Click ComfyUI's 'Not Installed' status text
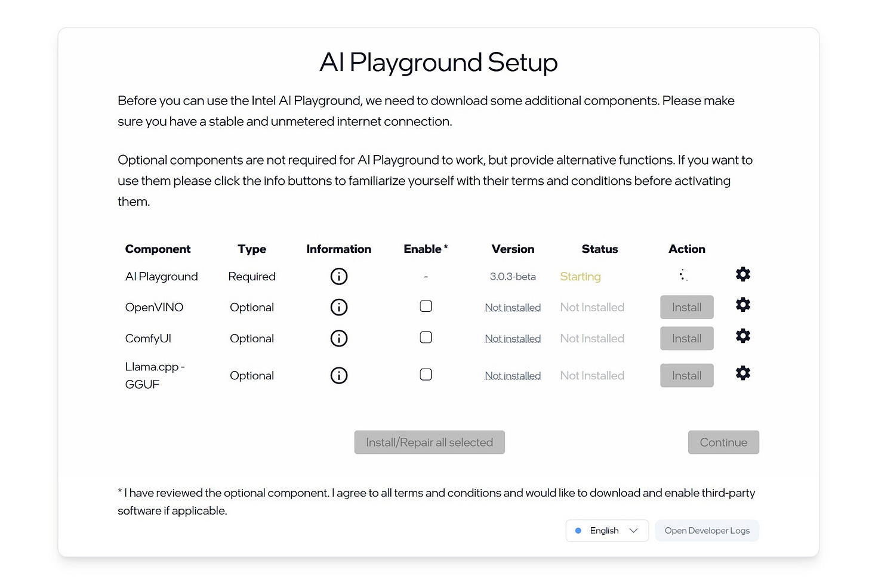Image resolution: width=869 pixels, height=588 pixels. [592, 339]
